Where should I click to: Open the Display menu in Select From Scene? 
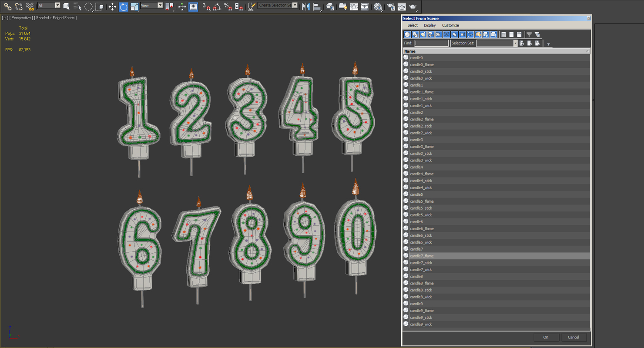(x=429, y=25)
